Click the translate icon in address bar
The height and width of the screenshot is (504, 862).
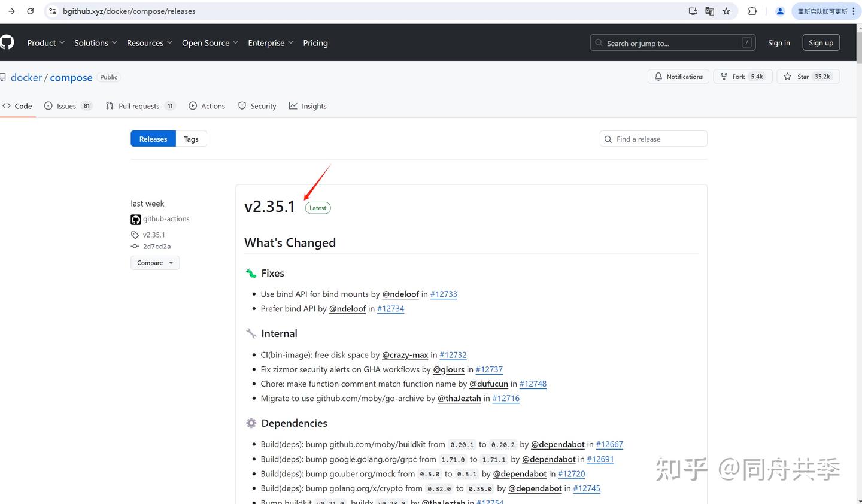pos(709,11)
